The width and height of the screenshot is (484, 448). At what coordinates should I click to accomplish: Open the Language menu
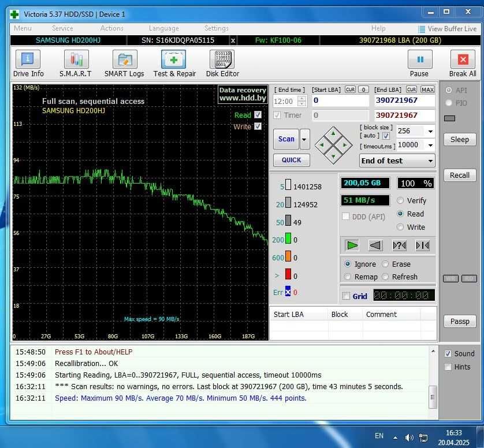point(164,28)
